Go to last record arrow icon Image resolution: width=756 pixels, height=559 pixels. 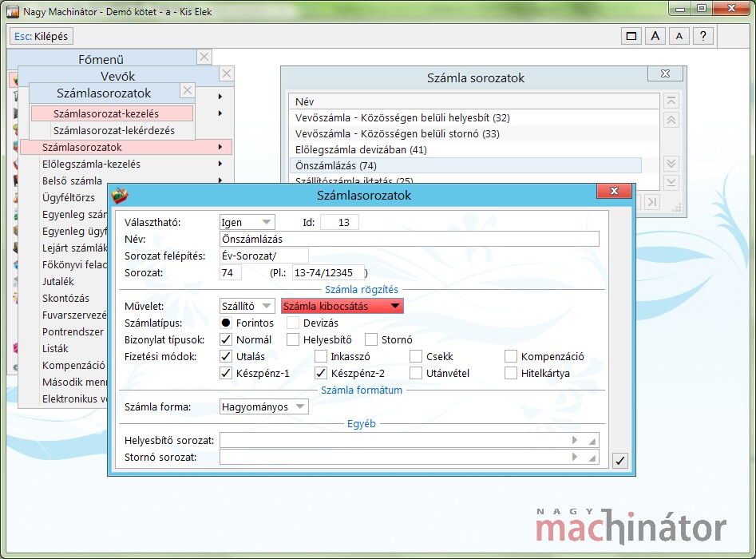click(x=652, y=202)
